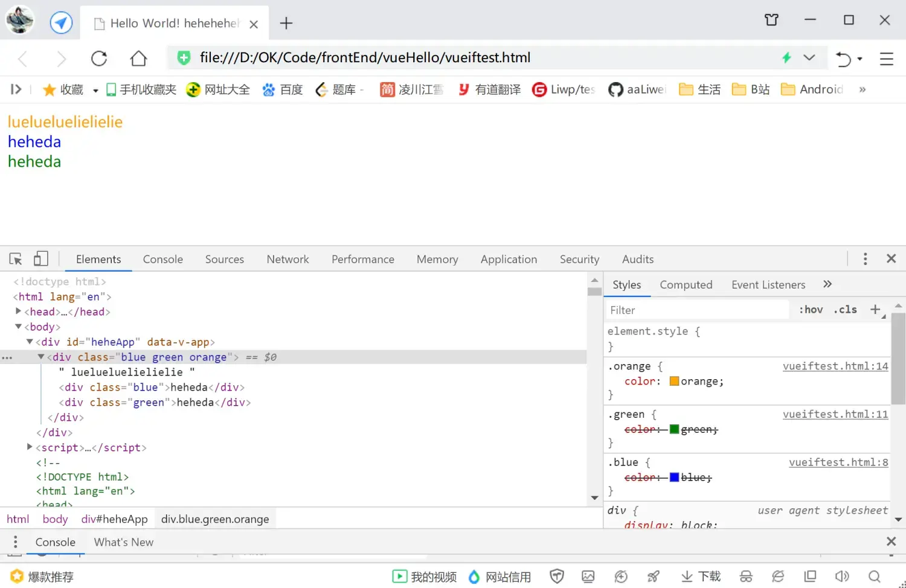Switch to the Performance tab
This screenshot has width=906, height=588.
pos(363,259)
